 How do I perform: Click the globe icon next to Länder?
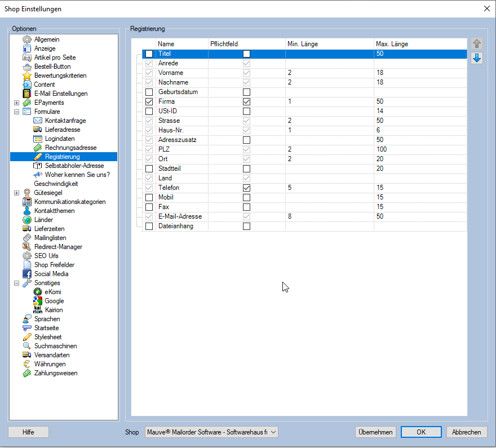[x=26, y=220]
